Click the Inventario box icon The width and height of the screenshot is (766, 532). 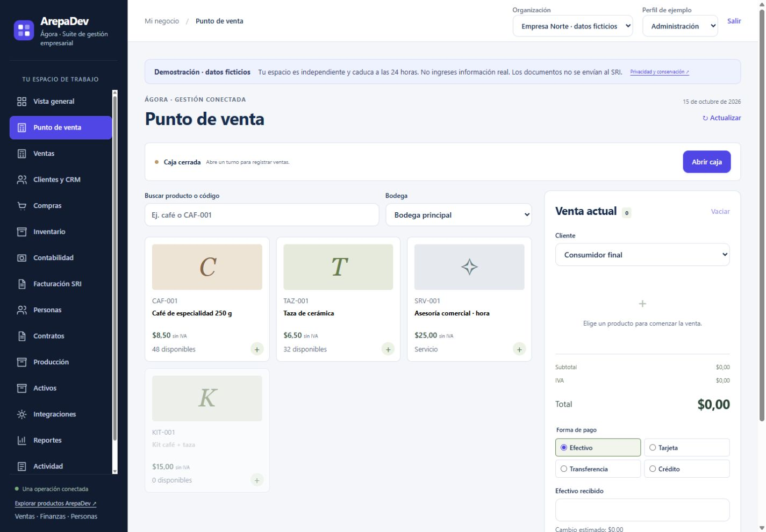[x=22, y=232]
